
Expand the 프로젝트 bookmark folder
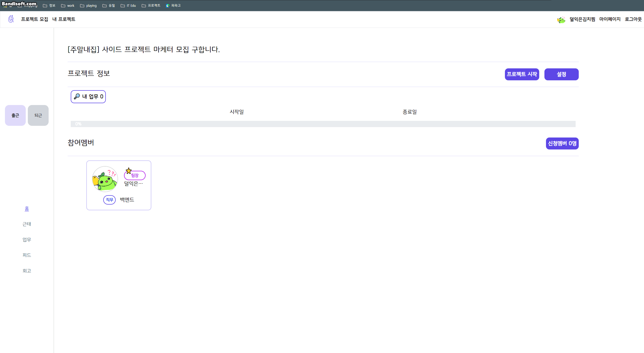[151, 5]
